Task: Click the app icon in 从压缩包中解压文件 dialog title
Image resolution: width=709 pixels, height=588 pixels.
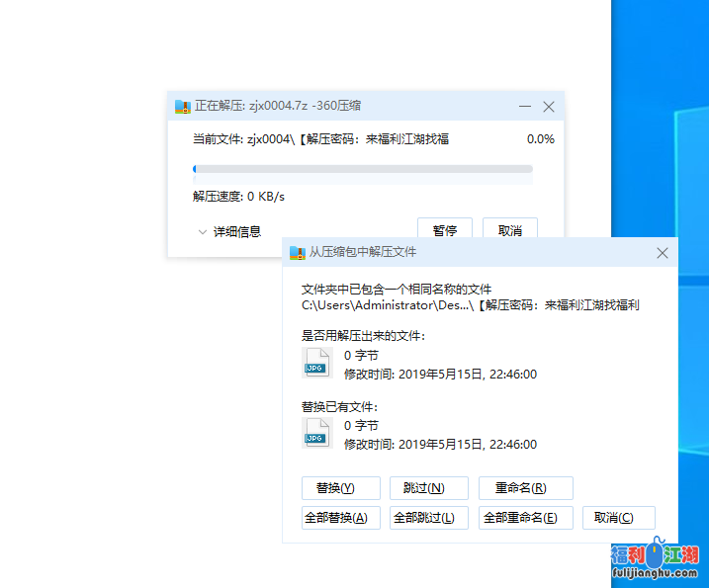Action: 297,253
